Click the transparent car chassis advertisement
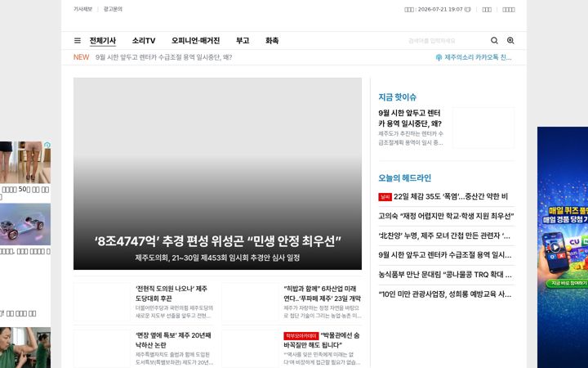 pos(25,225)
